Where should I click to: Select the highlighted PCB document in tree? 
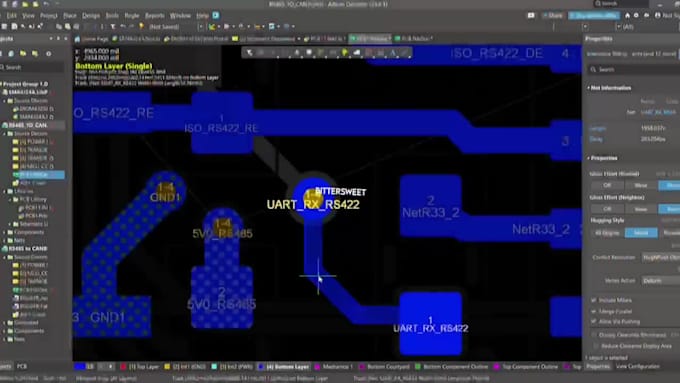(x=38, y=174)
